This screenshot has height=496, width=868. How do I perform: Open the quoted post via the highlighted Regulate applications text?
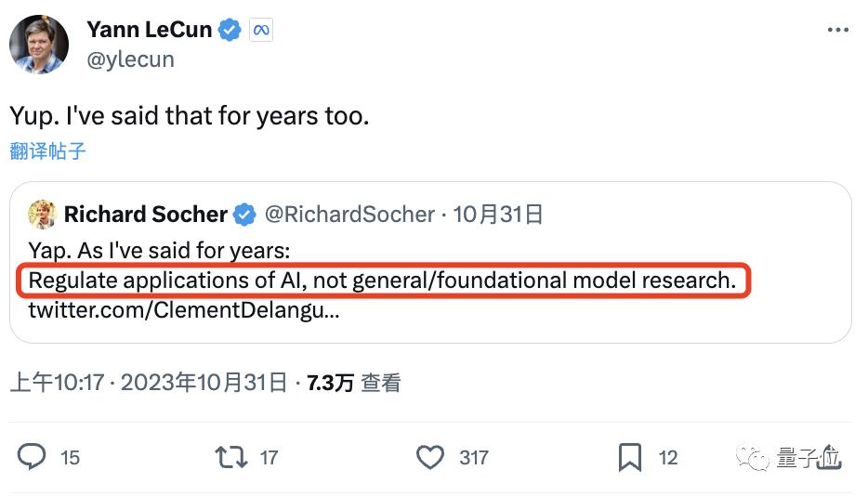[382, 280]
